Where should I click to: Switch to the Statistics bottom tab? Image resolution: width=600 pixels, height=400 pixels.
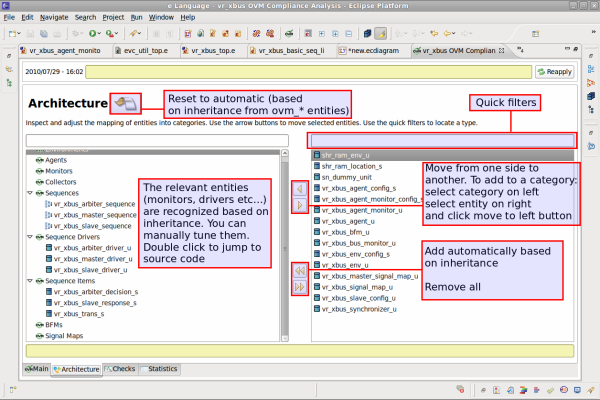point(159,369)
